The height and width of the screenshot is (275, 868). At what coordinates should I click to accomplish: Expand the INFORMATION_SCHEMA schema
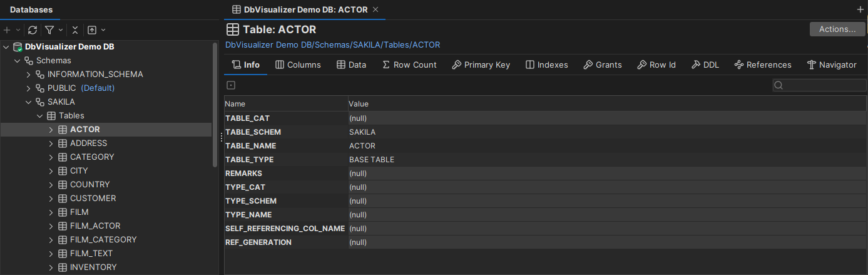(29, 75)
